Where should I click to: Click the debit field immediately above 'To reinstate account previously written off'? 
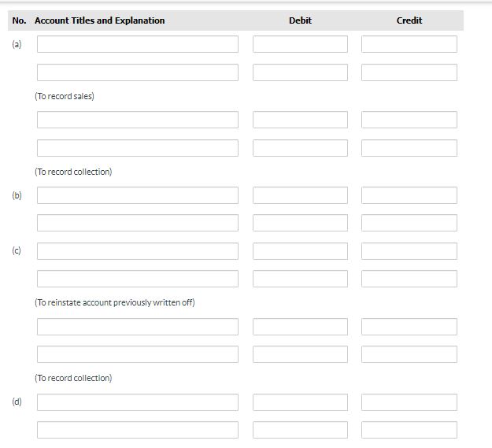coord(300,279)
